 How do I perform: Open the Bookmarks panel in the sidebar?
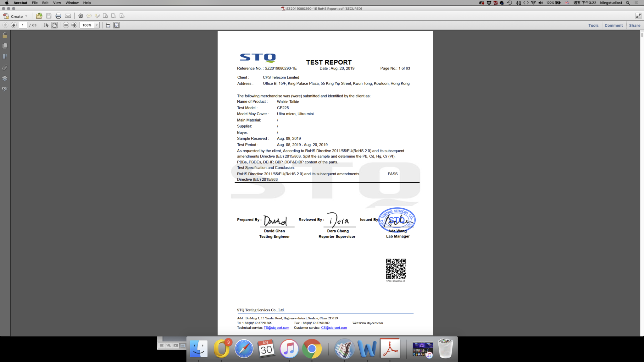coord(5,57)
